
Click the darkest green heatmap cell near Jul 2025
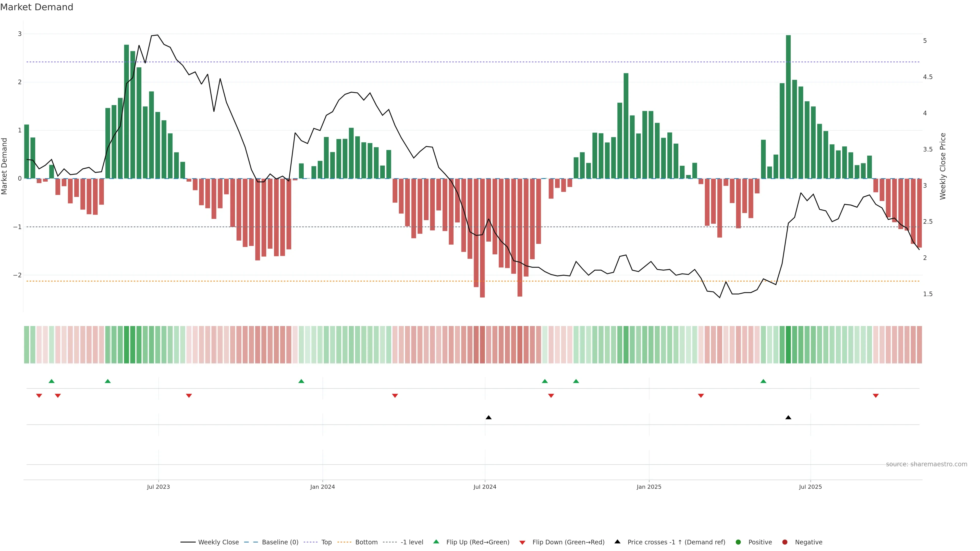click(788, 345)
